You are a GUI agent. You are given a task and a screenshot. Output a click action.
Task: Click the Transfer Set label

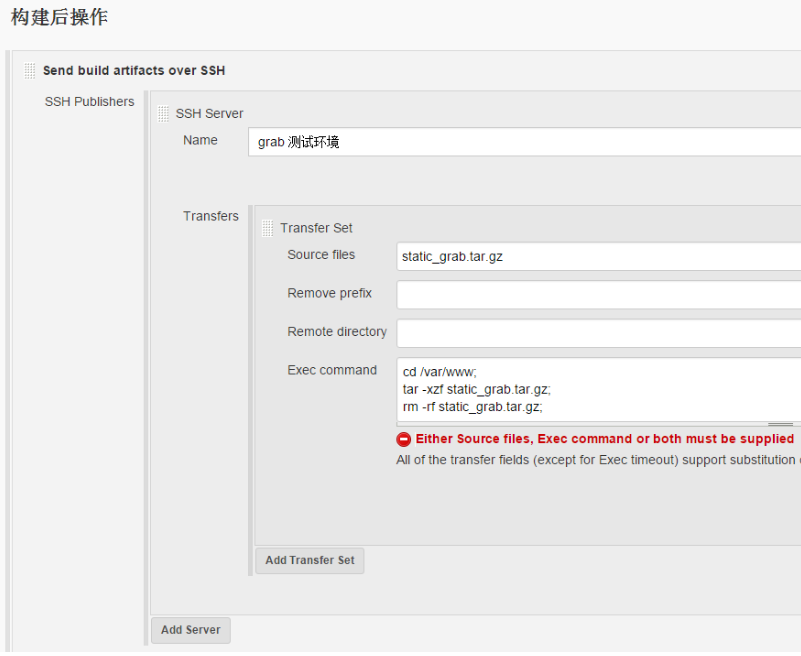pyautogui.click(x=316, y=228)
